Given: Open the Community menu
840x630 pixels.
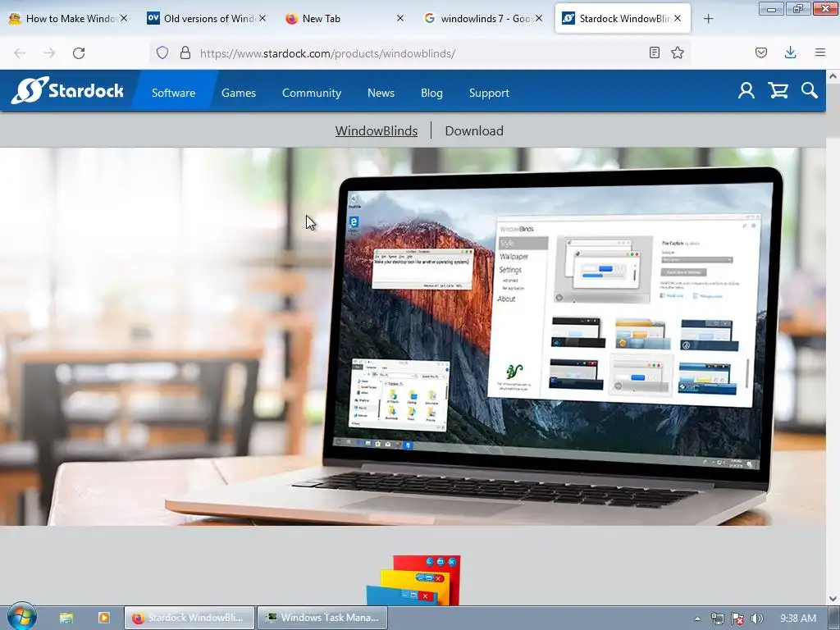Looking at the screenshot, I should (x=312, y=93).
